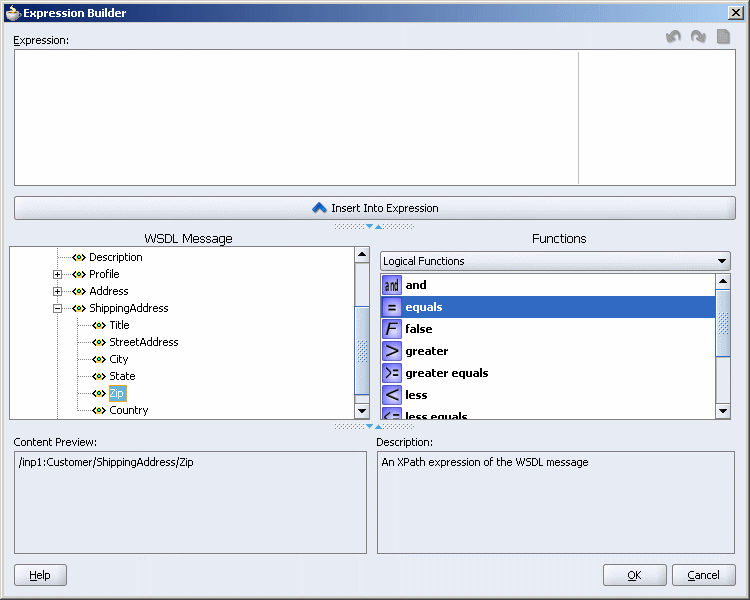750x600 pixels.
Task: Click WSDL Message tree scroll-up arrow
Action: tap(362, 255)
